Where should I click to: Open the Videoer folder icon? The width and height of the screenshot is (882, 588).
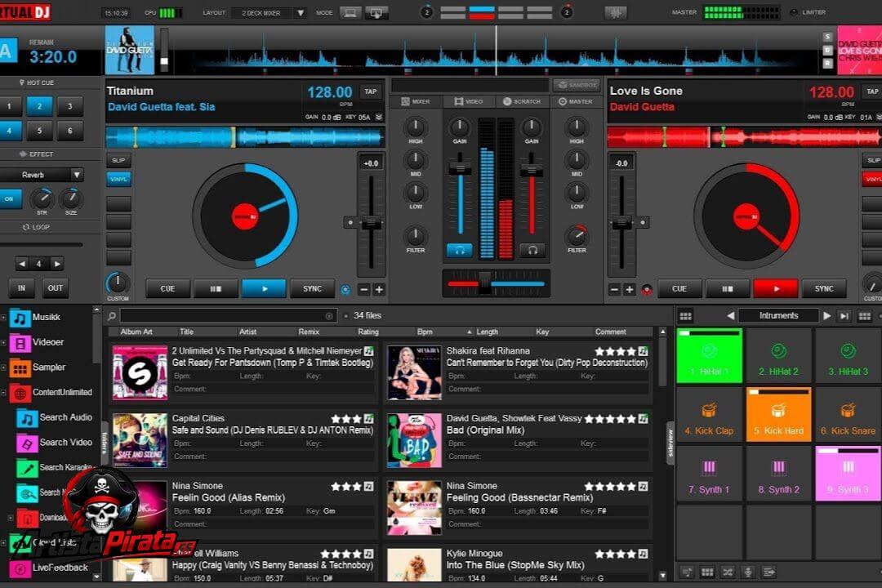[20, 343]
